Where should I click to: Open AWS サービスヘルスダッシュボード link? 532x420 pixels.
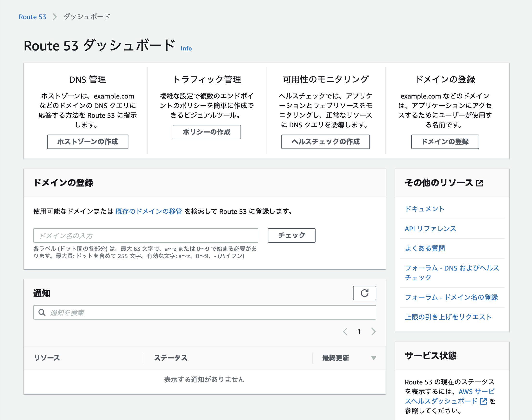pos(450,396)
